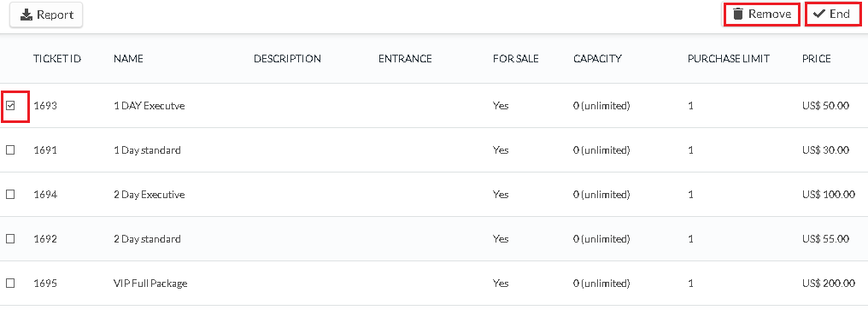
Task: Click the download icon on Report button
Action: (26, 15)
